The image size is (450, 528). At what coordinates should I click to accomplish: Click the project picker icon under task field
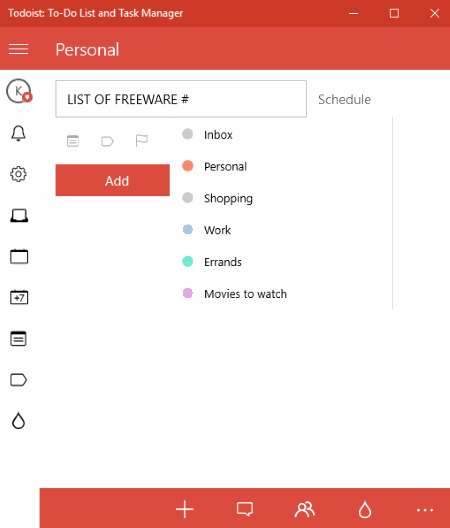tap(73, 141)
